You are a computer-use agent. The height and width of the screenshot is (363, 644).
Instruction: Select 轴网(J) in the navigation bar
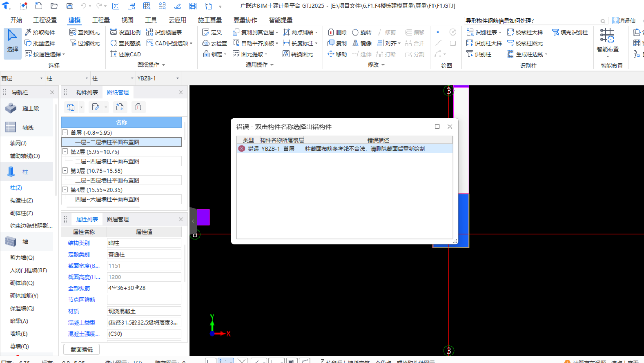19,143
